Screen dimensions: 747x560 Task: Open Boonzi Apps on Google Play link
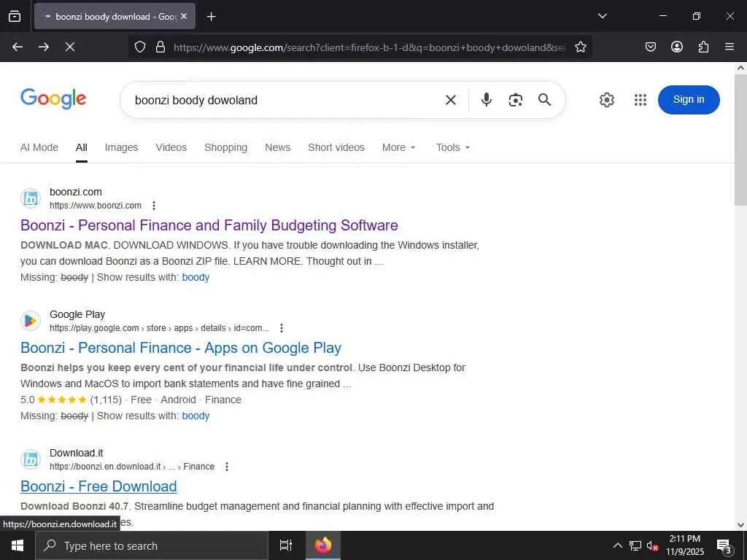pos(181,348)
